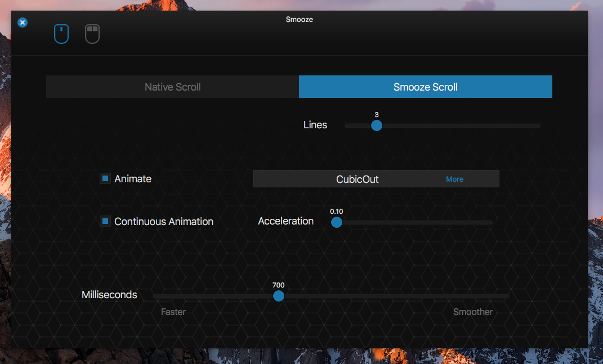603x364 pixels.
Task: Select the mouse buttons settings icon
Action: [x=92, y=34]
